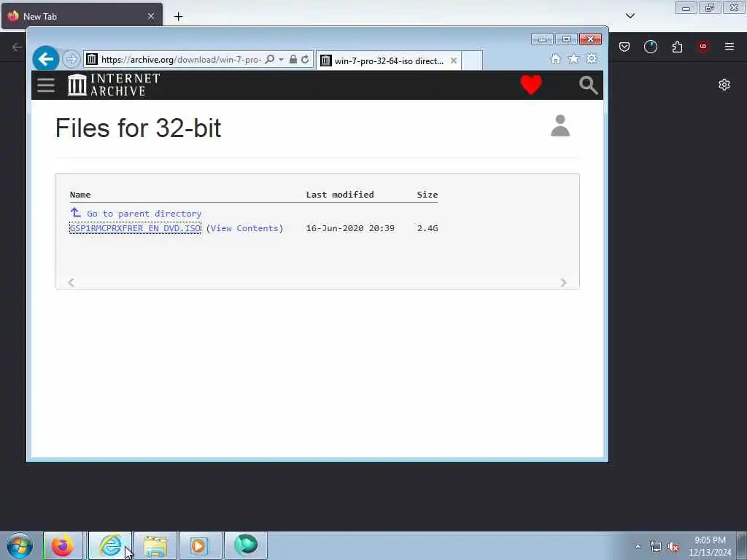This screenshot has height=560, width=747.
Task: Click the IE Home icon
Action: [555, 58]
